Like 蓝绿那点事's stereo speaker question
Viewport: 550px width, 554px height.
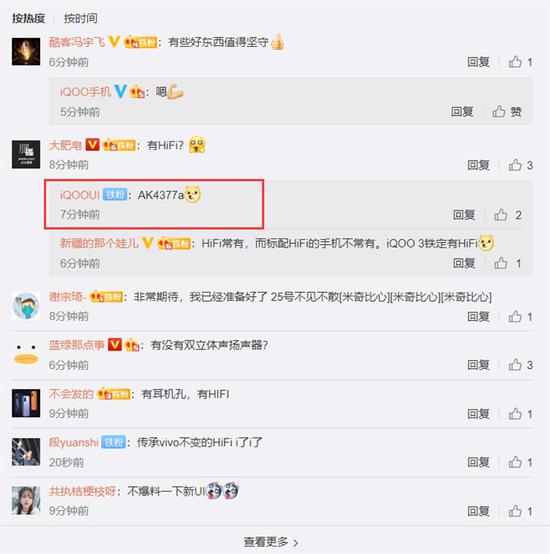click(520, 365)
